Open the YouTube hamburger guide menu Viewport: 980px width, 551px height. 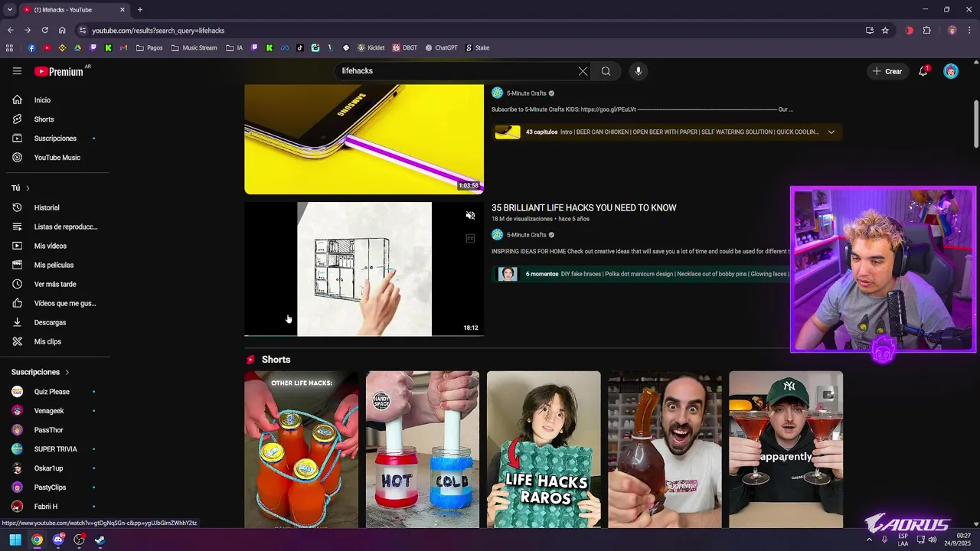tap(17, 71)
